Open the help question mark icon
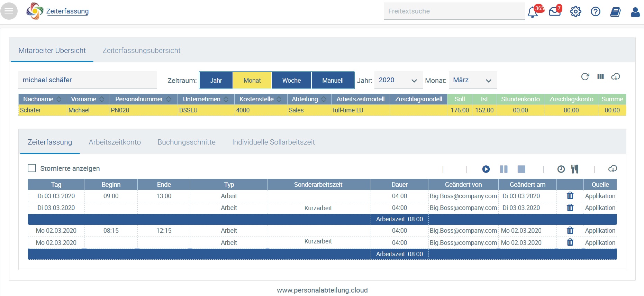Image resolution: width=644 pixels, height=296 pixels. point(596,12)
